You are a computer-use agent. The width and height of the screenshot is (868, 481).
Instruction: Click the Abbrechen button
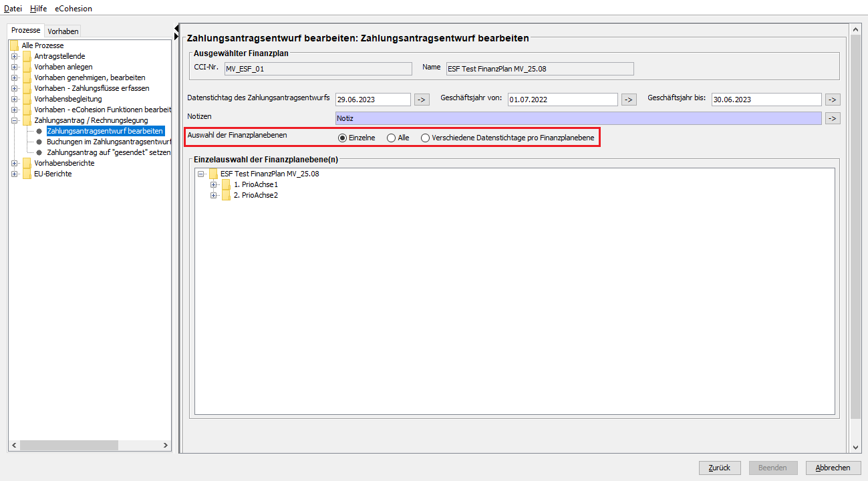click(x=833, y=468)
